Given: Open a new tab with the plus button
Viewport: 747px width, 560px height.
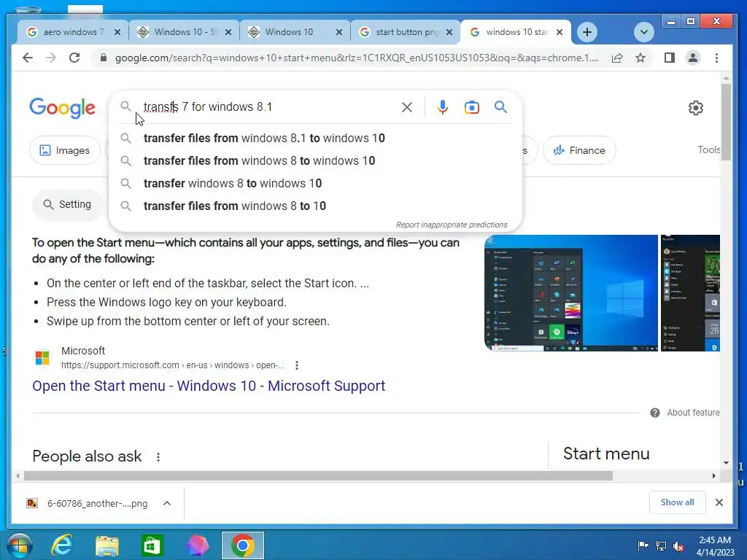Looking at the screenshot, I should [x=587, y=32].
